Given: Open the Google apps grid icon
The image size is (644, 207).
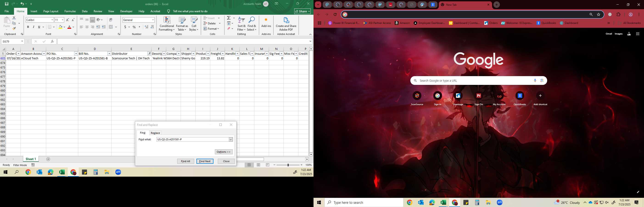Looking at the screenshot, I should 638,34.
